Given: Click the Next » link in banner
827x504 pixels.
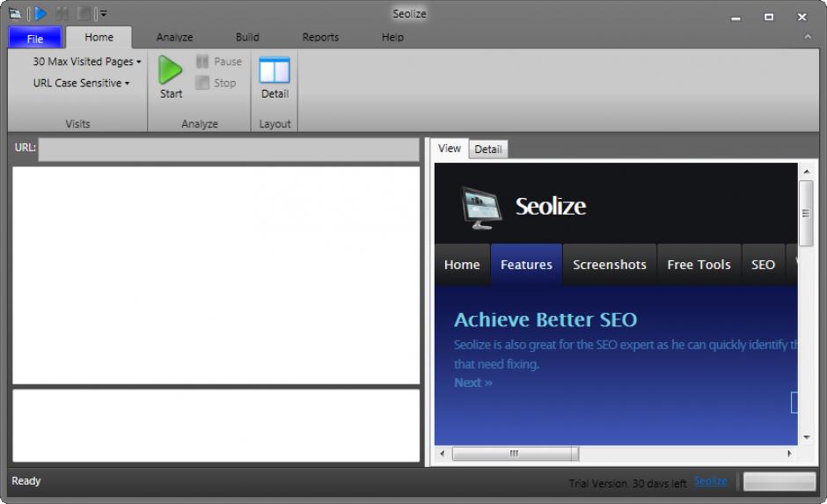Looking at the screenshot, I should (473, 383).
